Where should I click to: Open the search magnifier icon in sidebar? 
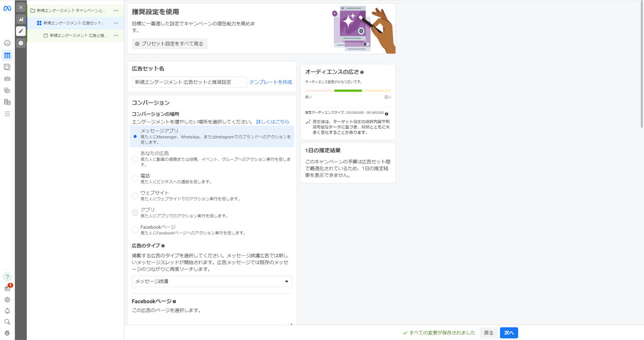click(x=7, y=322)
